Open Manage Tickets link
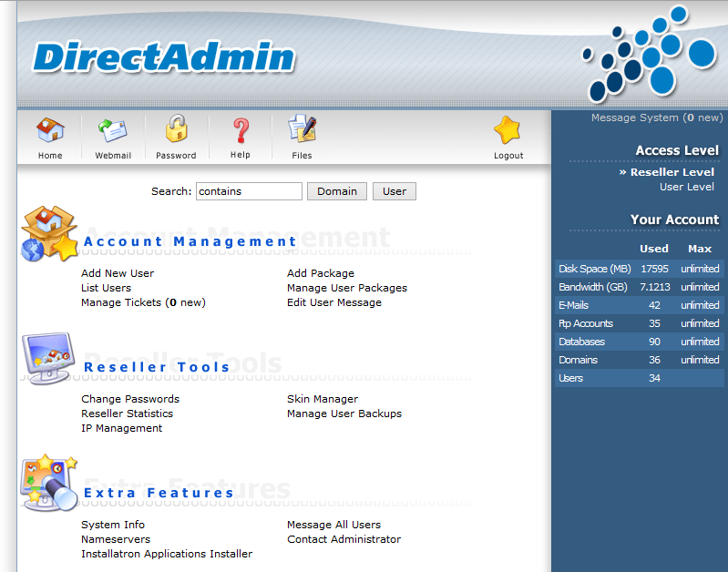Screen dimensions: 728x572 tap(143, 302)
